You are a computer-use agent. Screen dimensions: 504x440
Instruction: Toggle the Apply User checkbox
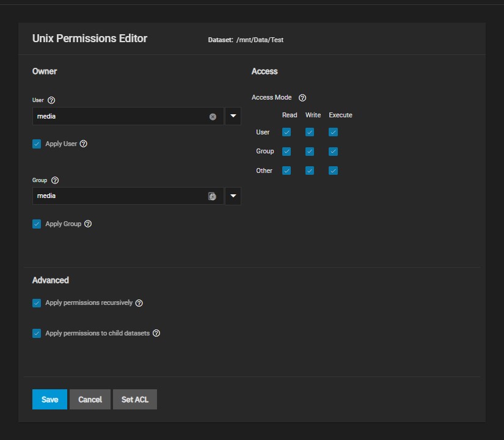click(37, 144)
